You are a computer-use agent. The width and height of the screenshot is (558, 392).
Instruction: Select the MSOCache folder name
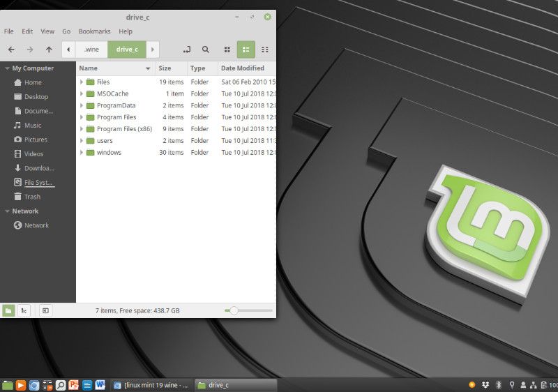[x=112, y=93]
